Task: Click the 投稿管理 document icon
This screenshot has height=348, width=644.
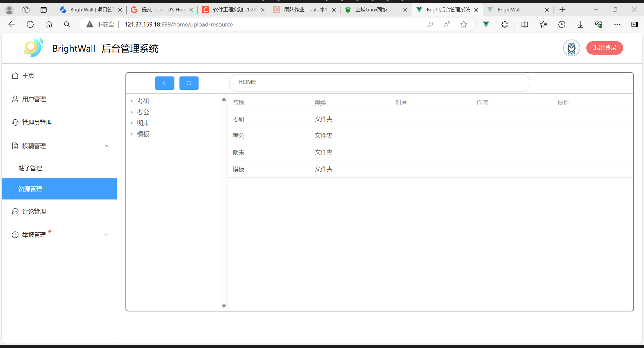Action: (15, 146)
